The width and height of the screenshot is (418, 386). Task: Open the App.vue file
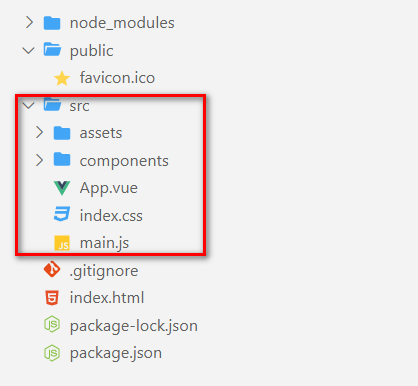click(109, 188)
